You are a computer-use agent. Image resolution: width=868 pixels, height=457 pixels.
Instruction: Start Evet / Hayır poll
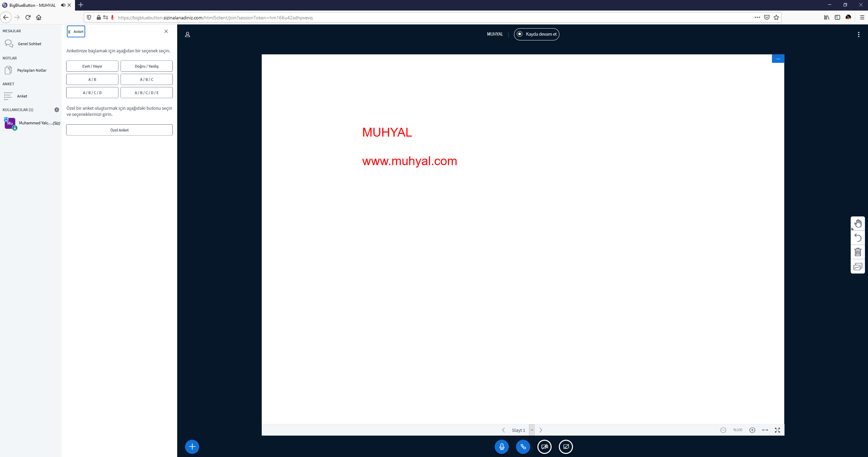[92, 66]
